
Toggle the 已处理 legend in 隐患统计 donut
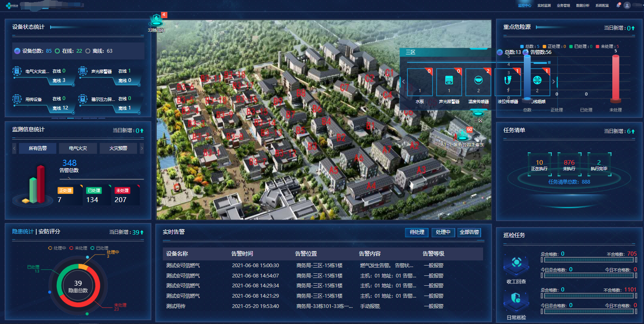(x=99, y=248)
